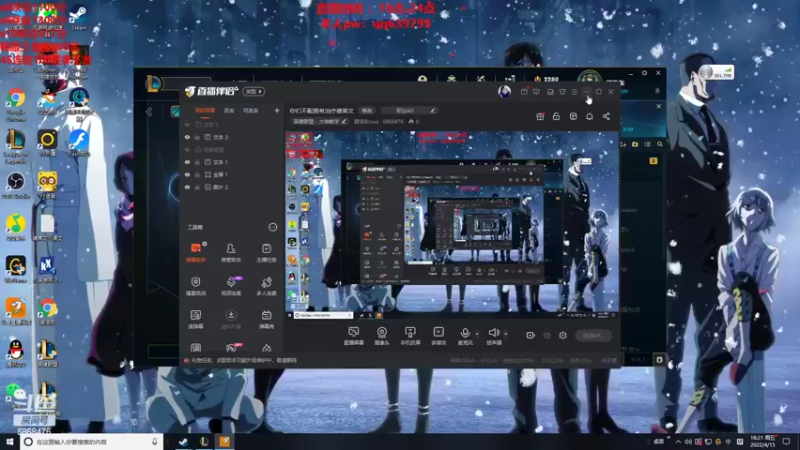The width and height of the screenshot is (800, 450).
Task: Open the 多人连麦 tool
Action: [266, 286]
